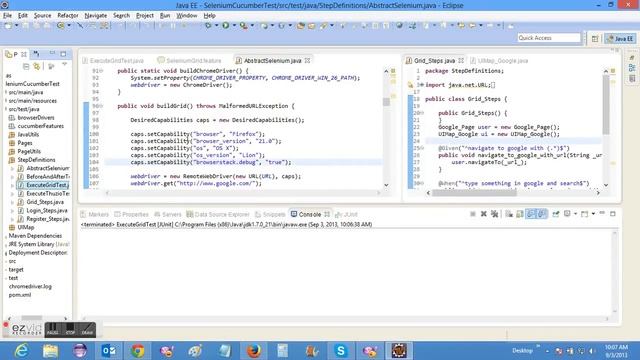Click the Display Selected Console icon
Screen dimensions: 640x360
[x=567, y=214]
